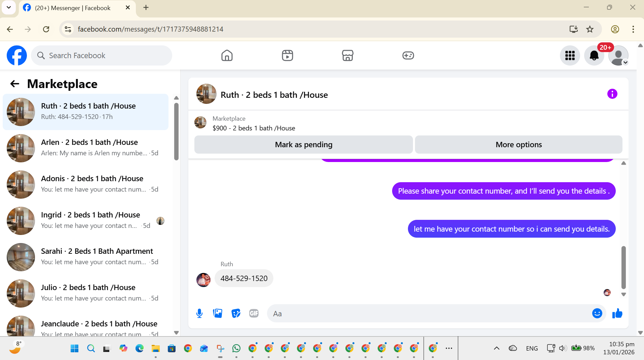This screenshot has height=360, width=644.
Task: Send a thumbs-up like
Action: pyautogui.click(x=617, y=313)
